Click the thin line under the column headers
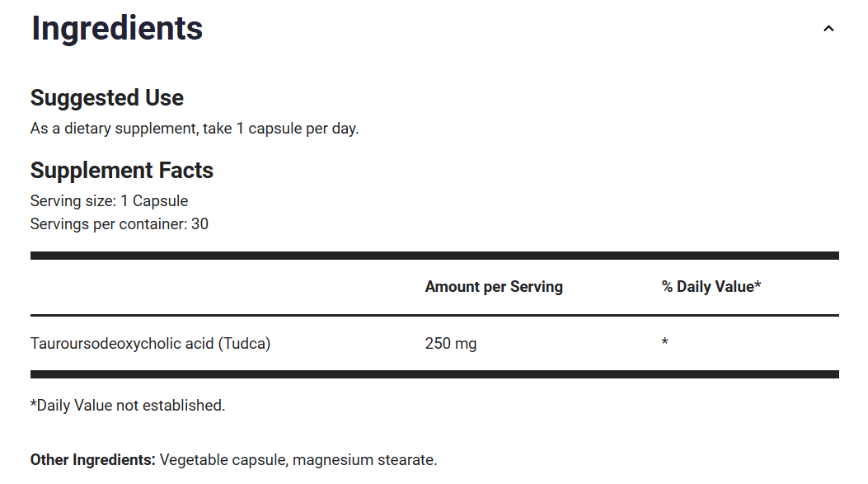The height and width of the screenshot is (484, 868). point(434,315)
